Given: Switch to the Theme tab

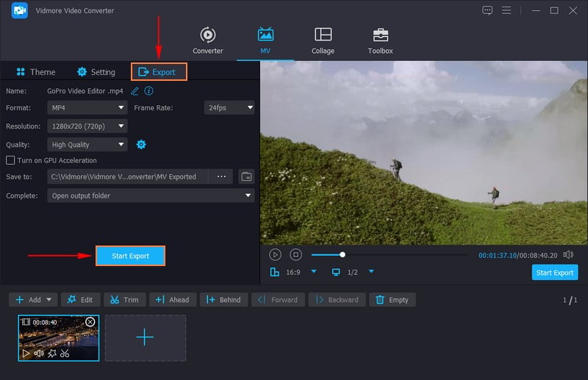Looking at the screenshot, I should coord(36,72).
